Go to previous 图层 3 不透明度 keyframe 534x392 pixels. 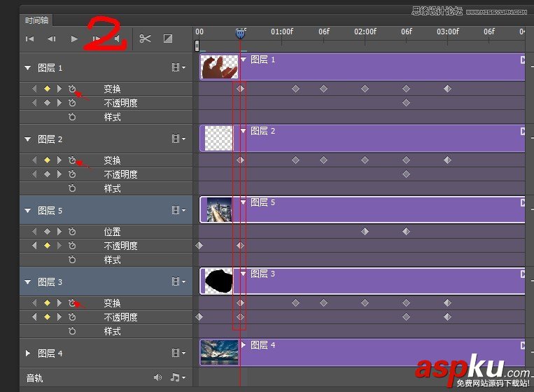point(34,316)
